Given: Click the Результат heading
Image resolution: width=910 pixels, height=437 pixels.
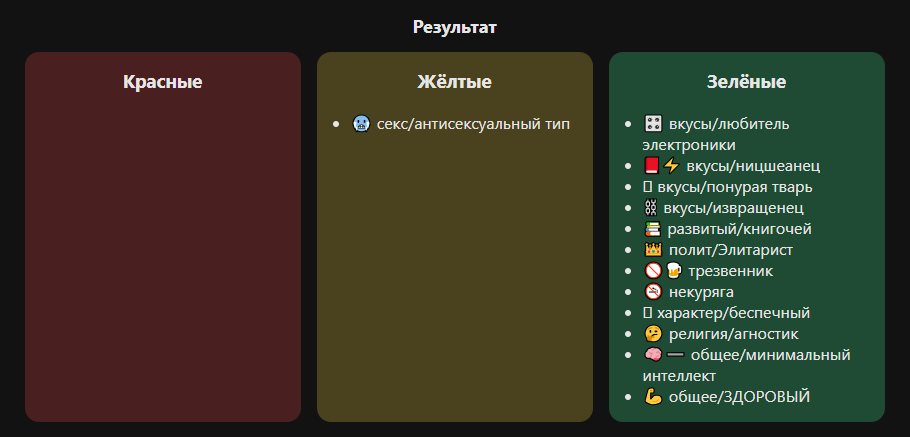Looking at the screenshot, I should click(x=455, y=27).
